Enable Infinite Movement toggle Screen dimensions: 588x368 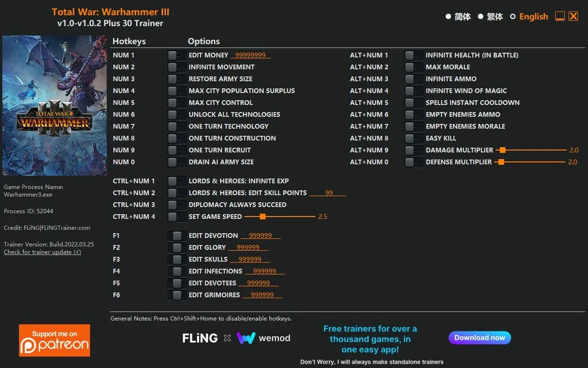(177, 67)
